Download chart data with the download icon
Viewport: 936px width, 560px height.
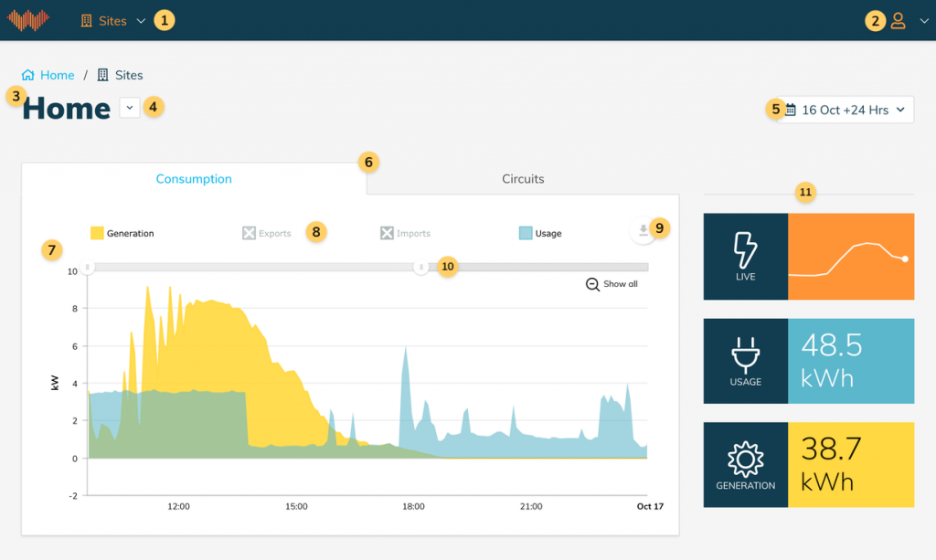643,231
